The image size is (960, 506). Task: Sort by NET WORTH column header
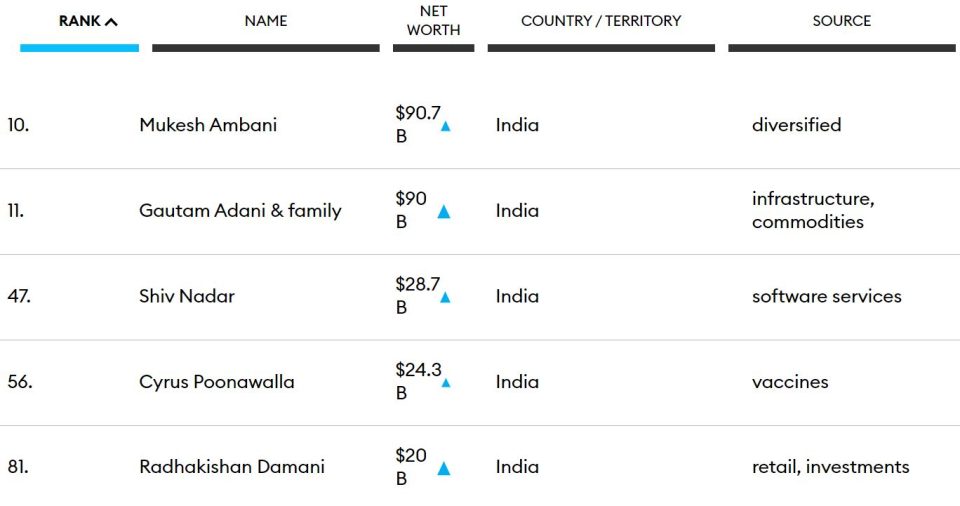[433, 20]
